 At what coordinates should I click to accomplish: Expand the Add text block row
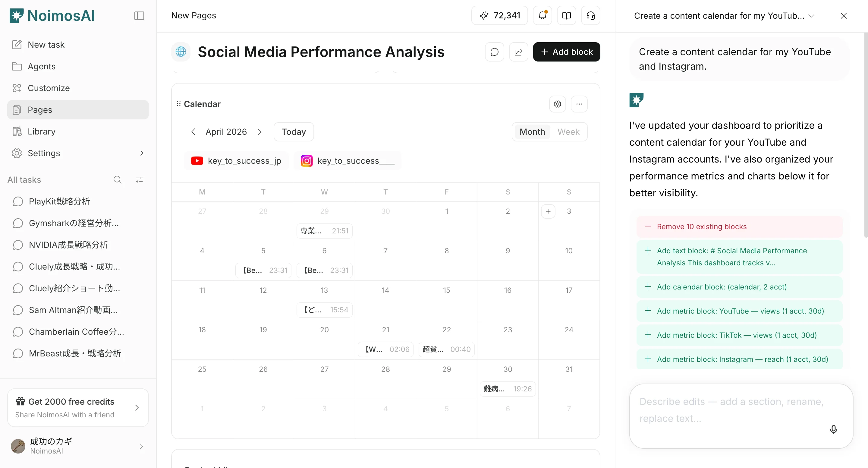[740, 257]
